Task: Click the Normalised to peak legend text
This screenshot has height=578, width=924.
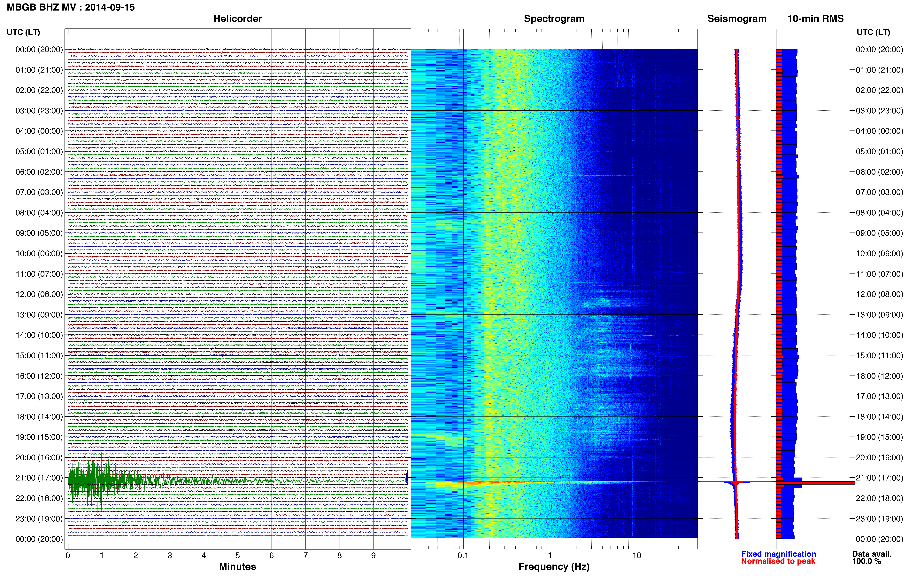Action: tap(778, 561)
